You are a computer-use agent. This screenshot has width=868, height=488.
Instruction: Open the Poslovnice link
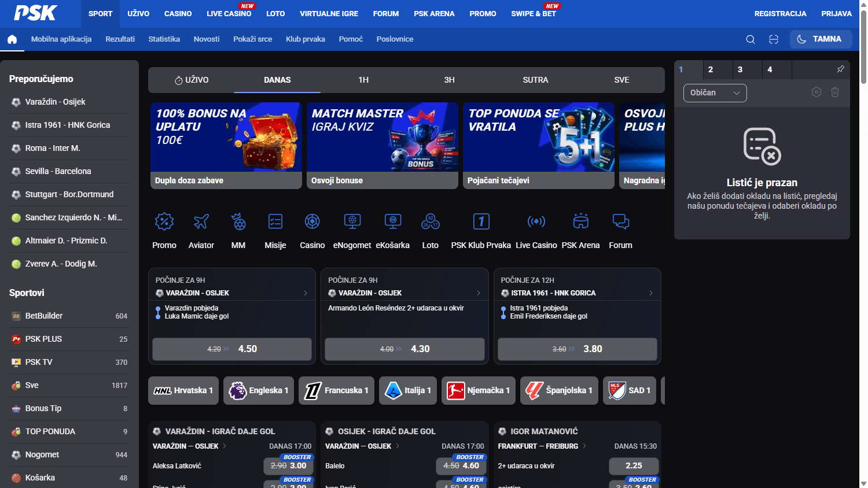pos(395,39)
